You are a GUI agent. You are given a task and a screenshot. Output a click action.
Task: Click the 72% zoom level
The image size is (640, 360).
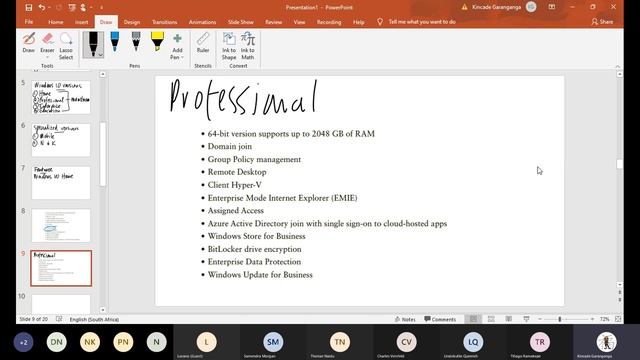[x=604, y=319]
